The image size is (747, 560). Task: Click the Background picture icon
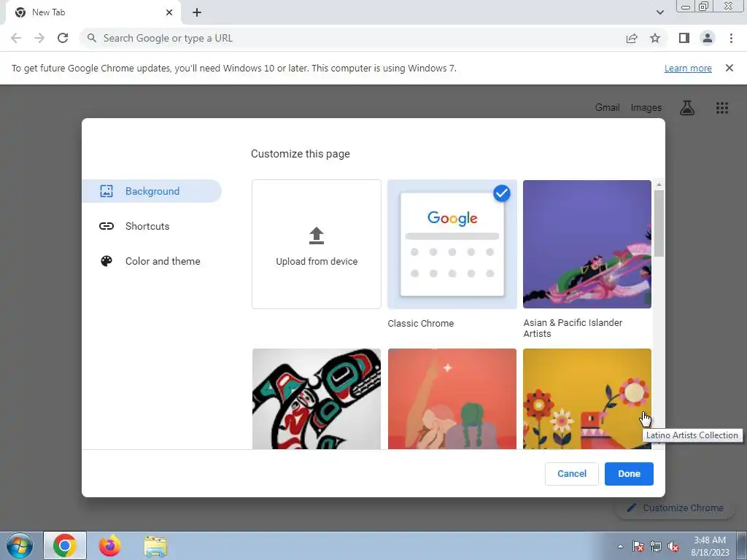107,191
